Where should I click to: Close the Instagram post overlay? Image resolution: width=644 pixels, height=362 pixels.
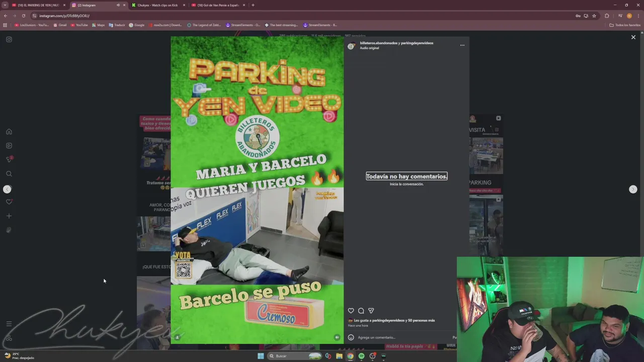click(x=633, y=37)
